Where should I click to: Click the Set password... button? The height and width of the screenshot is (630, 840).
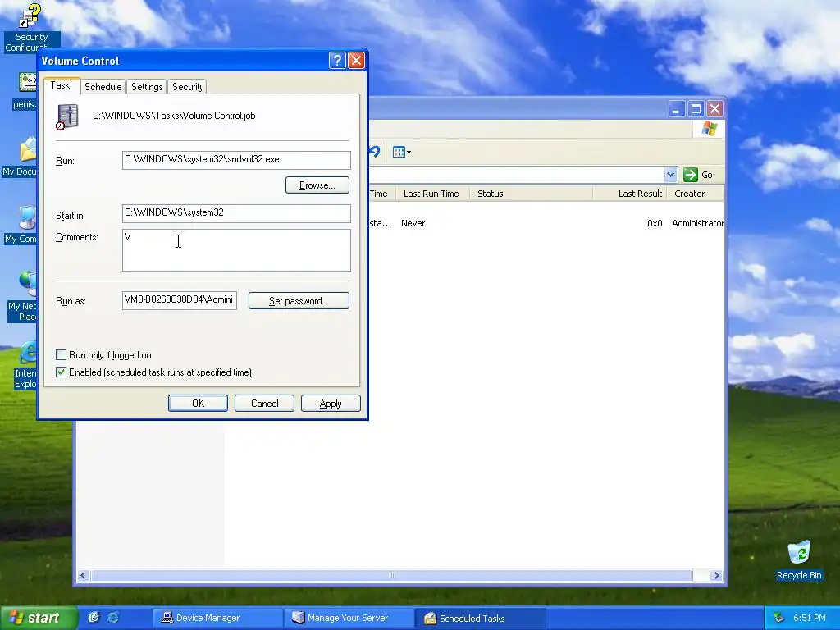[299, 300]
